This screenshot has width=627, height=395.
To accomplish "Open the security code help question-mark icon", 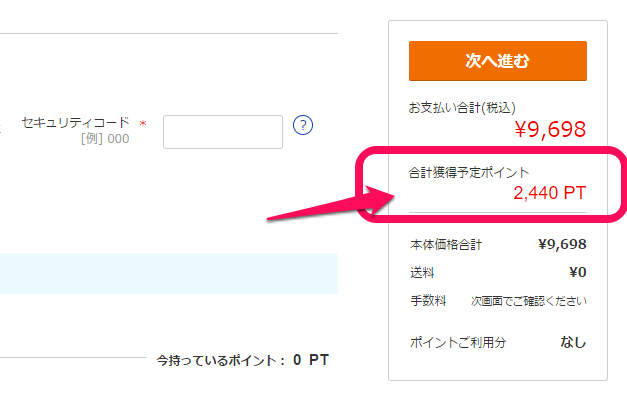I will 303,125.
